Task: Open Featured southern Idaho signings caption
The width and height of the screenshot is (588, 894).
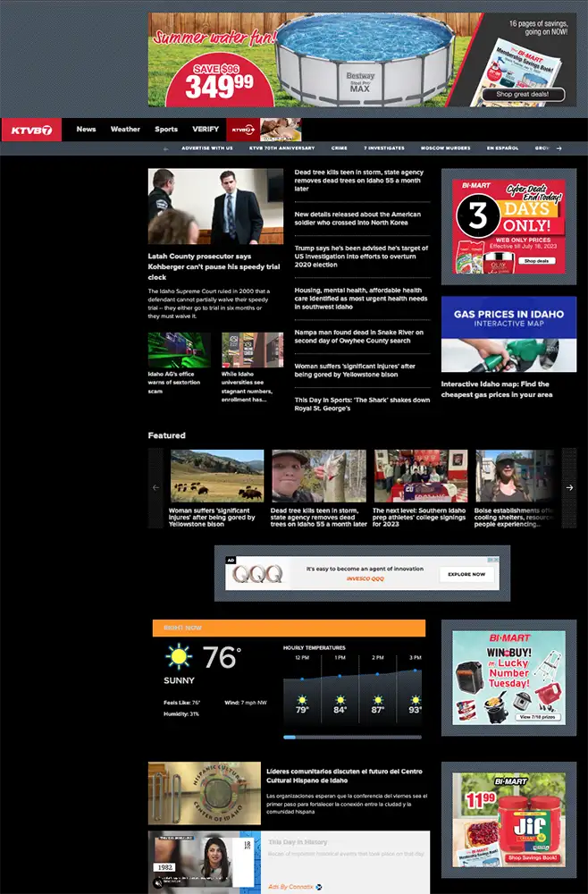Action: [x=419, y=517]
